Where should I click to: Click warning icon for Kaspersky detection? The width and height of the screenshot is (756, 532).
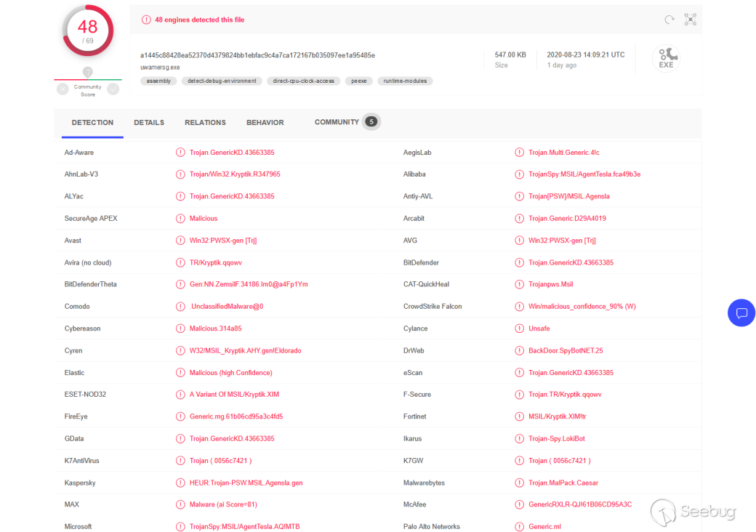click(x=180, y=483)
